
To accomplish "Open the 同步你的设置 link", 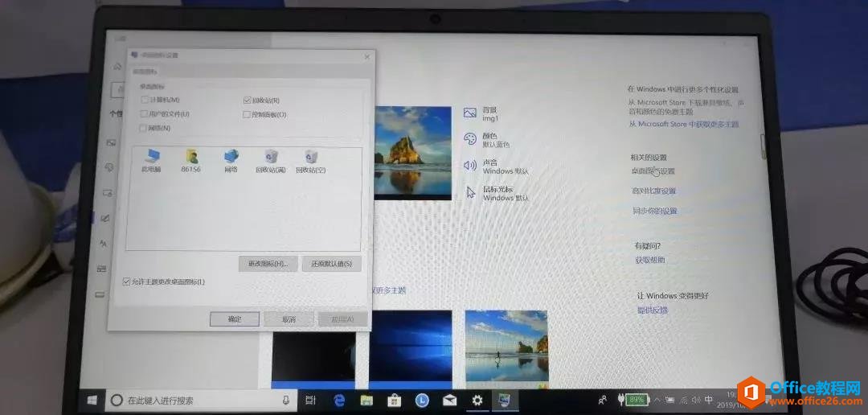I will [656, 211].
